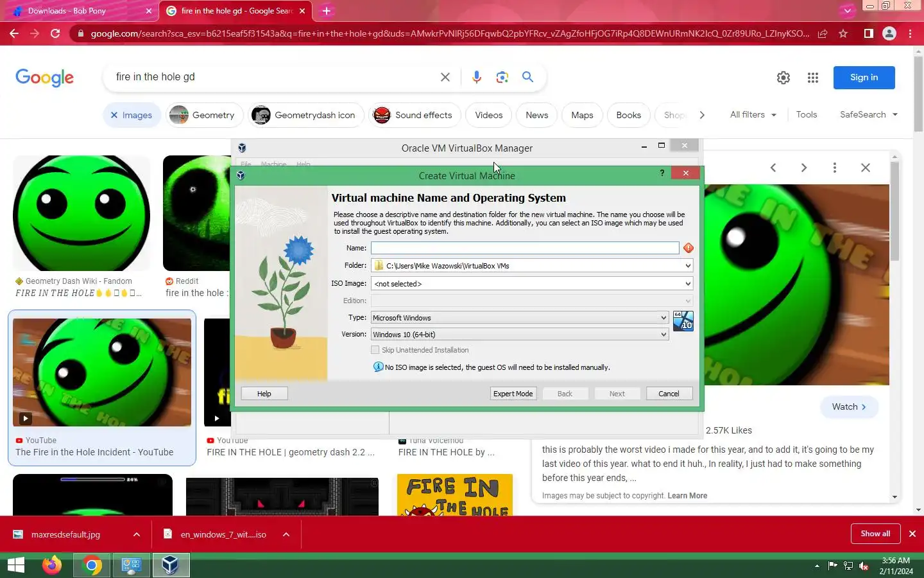
Task: Click the Google Sign in button
Action: [864, 78]
